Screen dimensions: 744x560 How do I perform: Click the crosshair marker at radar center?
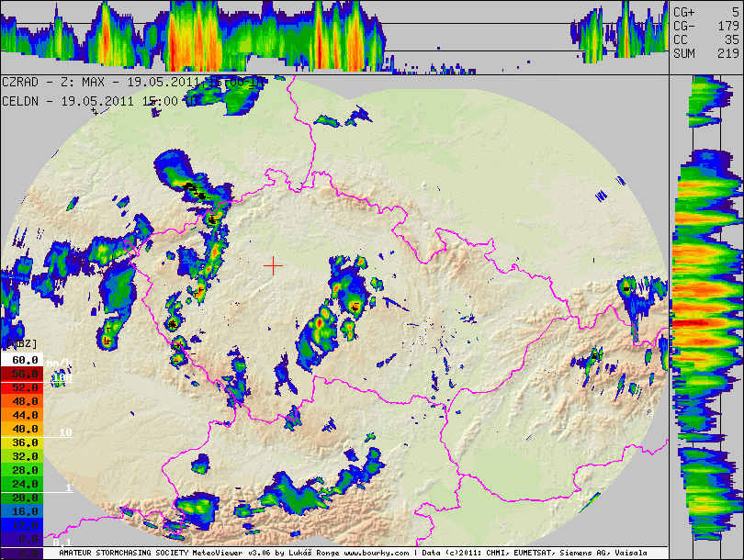coord(273,265)
